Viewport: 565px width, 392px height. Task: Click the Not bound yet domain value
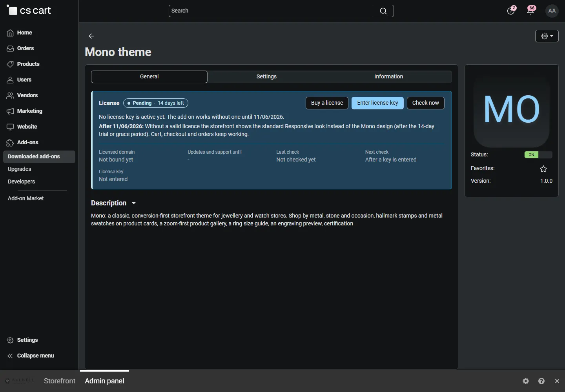116,160
